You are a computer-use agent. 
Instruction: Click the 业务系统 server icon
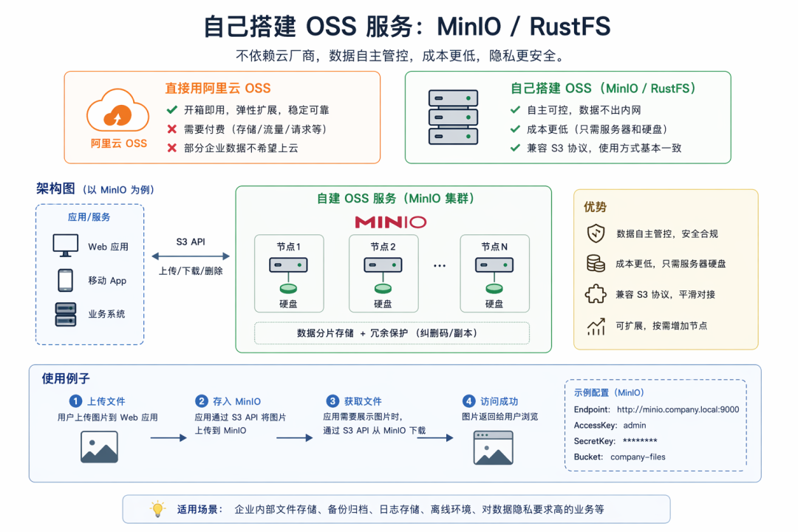pos(66,314)
